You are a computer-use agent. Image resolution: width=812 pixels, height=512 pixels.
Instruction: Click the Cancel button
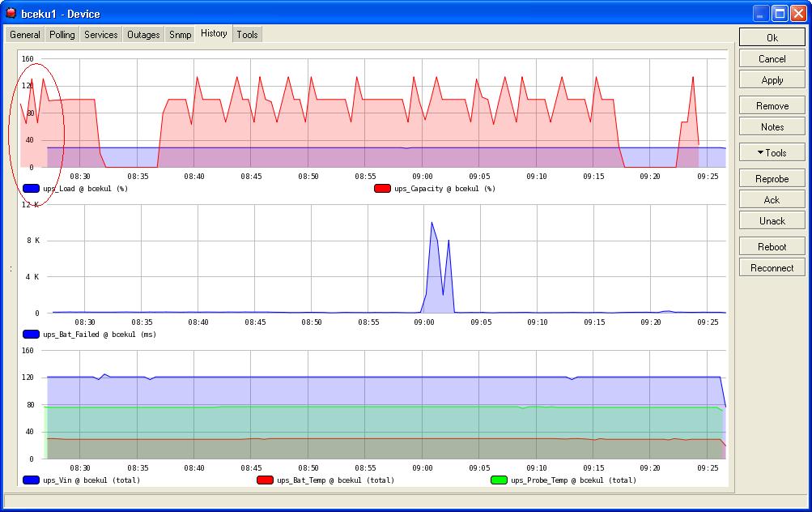772,59
